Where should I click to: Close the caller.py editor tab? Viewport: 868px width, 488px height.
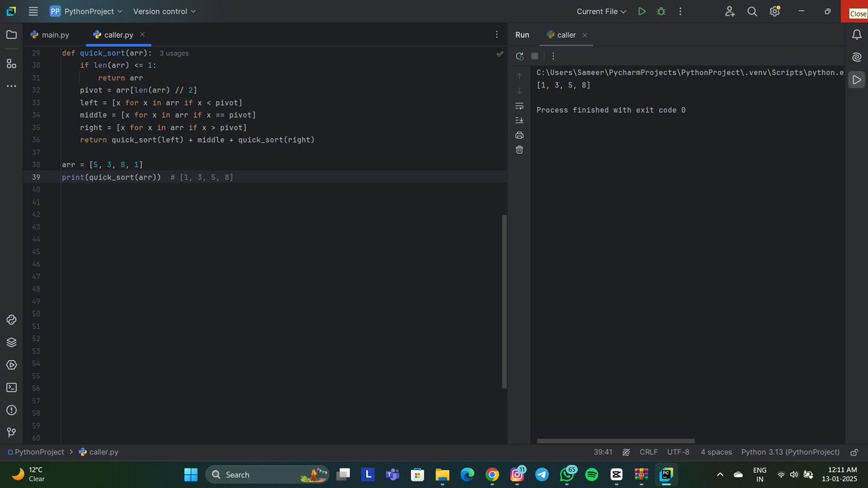142,35
